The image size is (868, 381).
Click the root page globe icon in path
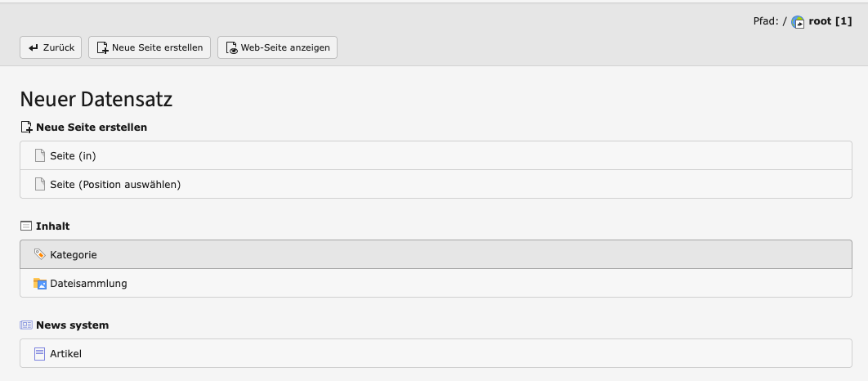pos(799,22)
